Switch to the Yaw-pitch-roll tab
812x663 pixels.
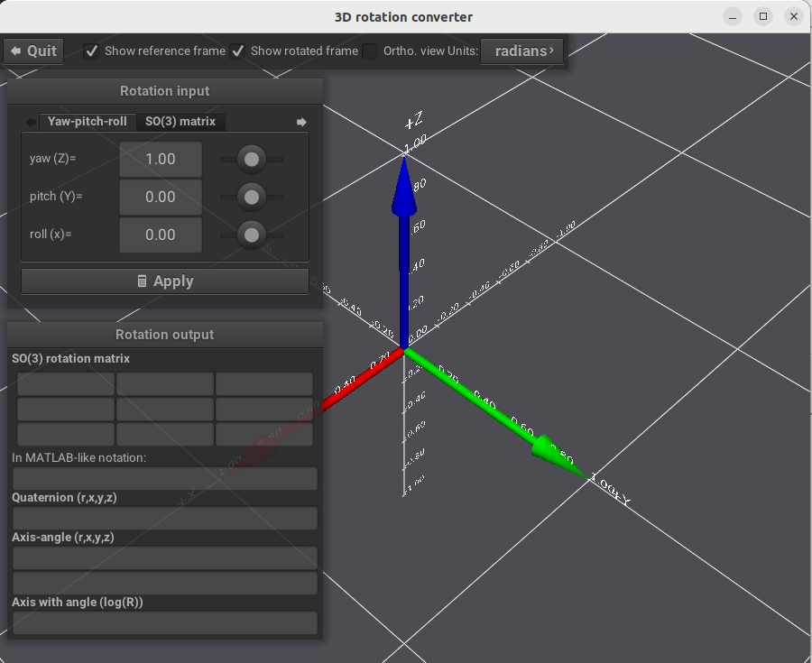coord(87,122)
